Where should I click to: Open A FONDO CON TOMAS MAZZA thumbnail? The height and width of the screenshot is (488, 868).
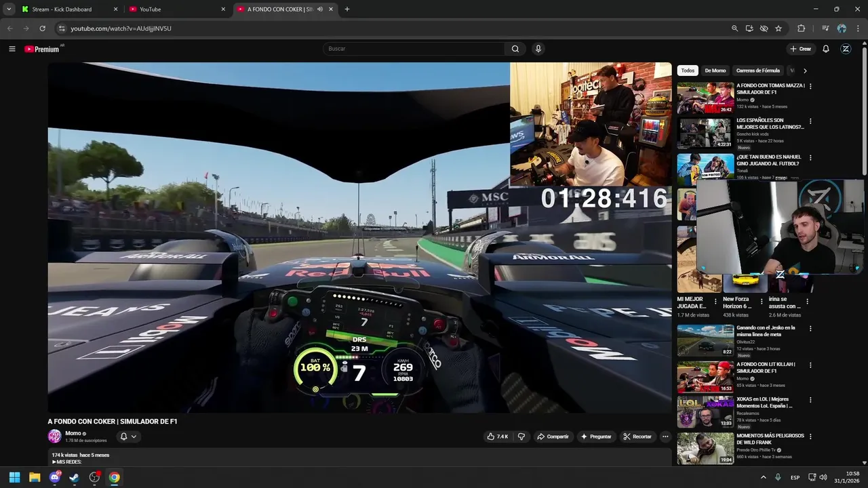[x=705, y=98]
